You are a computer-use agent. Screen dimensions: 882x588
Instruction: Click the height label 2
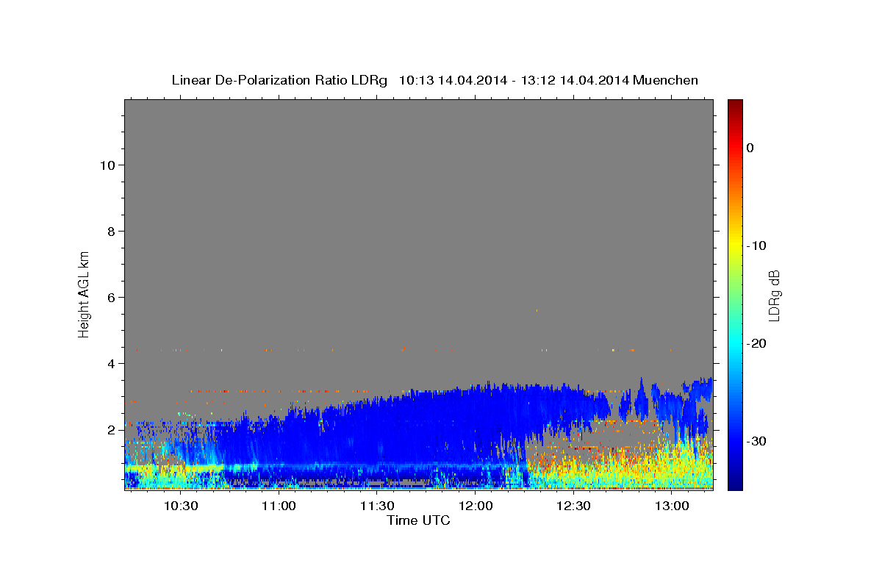coord(111,430)
